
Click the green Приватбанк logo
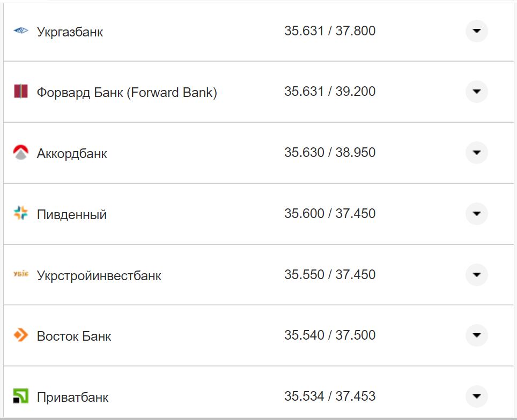[x=20, y=396]
